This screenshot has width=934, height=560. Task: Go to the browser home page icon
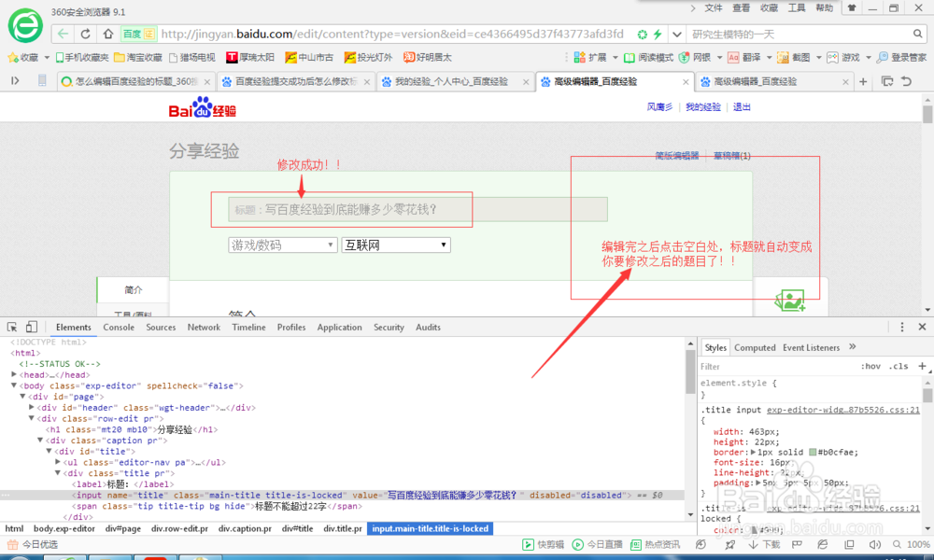[x=107, y=34]
